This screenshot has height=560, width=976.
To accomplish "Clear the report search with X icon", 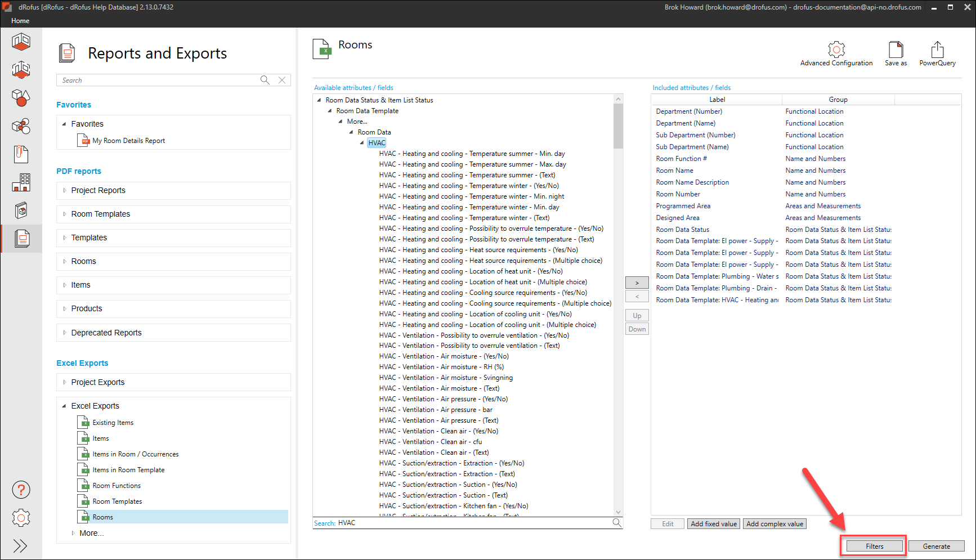I will pyautogui.click(x=282, y=80).
